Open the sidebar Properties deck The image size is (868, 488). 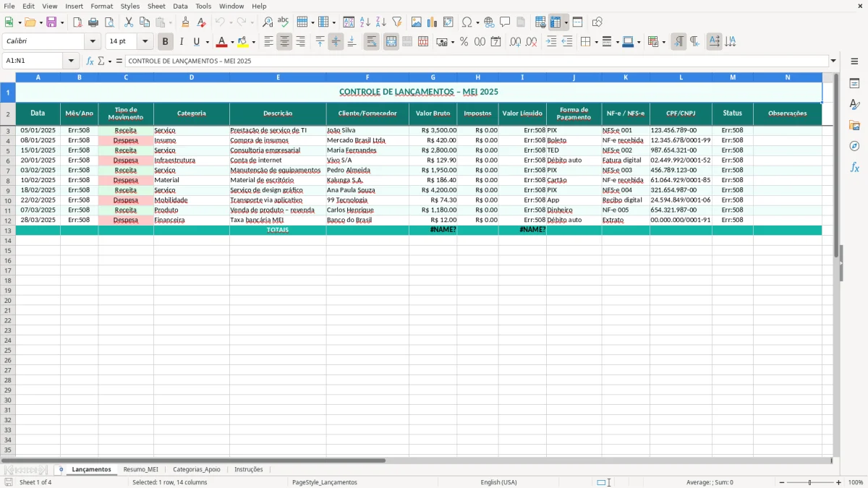pos(854,84)
